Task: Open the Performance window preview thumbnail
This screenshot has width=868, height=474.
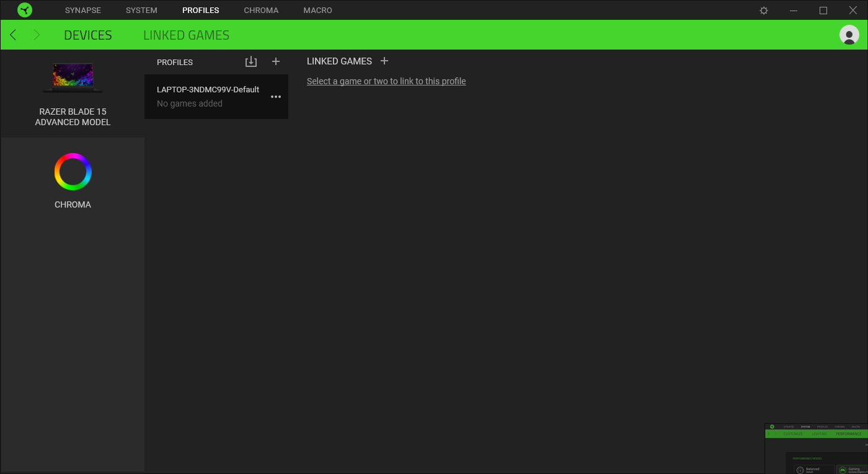Action: coord(816,449)
